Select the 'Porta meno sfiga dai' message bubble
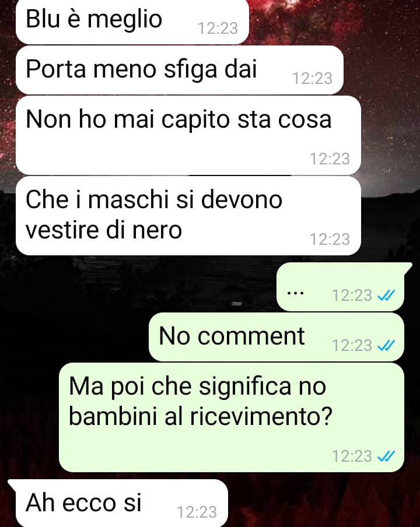This screenshot has height=527, width=420. 180,70
